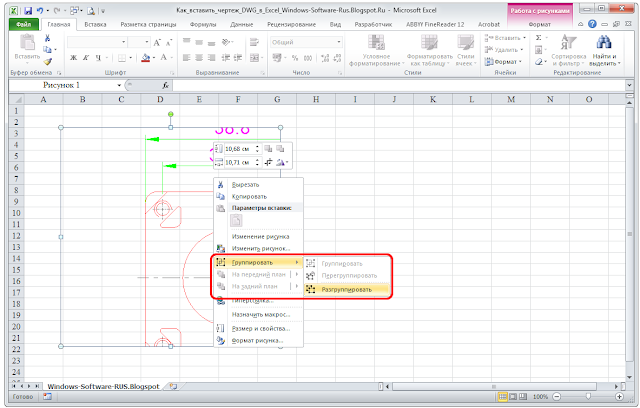Viewport: 640px width, 408px height.
Task: Choose Разгруппировать in the submenu
Action: point(347,290)
